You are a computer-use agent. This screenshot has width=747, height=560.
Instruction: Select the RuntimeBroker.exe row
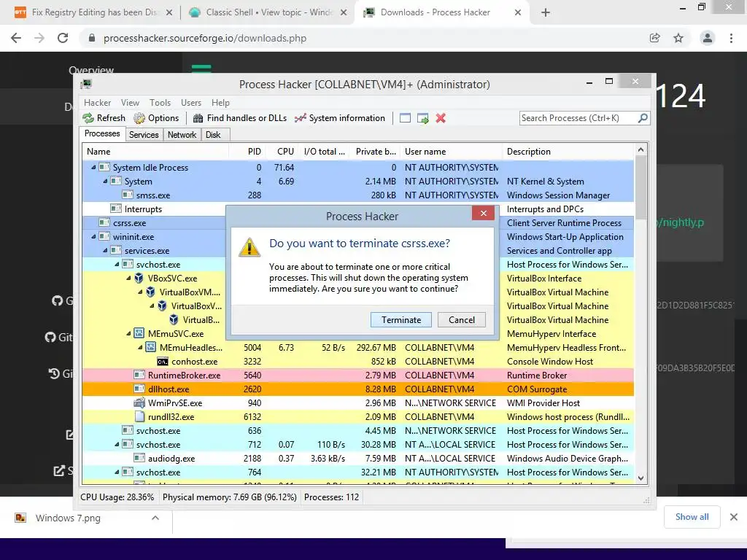coord(358,376)
